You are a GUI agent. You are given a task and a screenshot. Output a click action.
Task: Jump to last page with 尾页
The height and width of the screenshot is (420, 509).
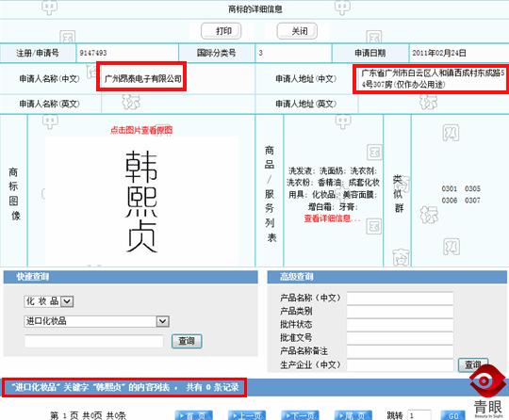(353, 415)
